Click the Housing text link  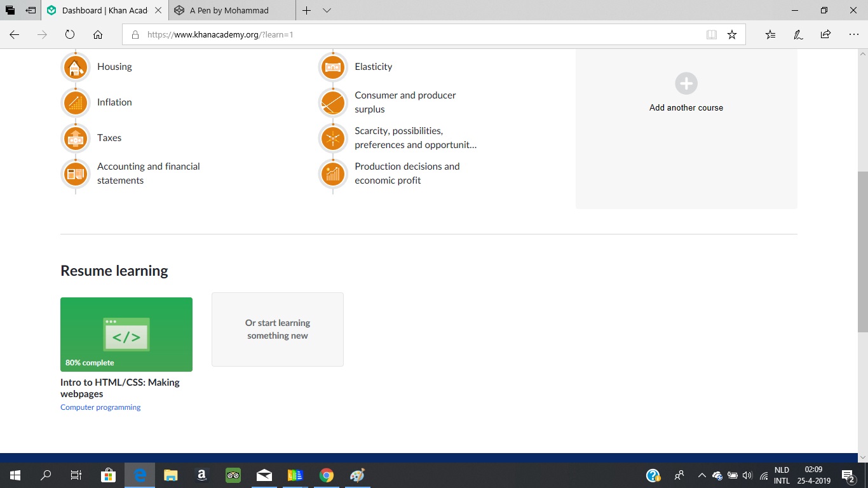(114, 67)
